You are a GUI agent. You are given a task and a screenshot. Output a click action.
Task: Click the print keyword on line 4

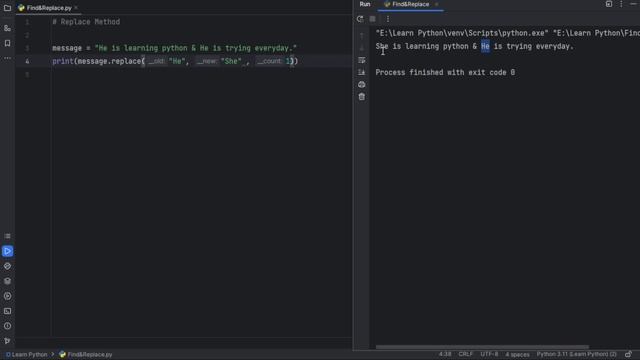click(x=62, y=61)
